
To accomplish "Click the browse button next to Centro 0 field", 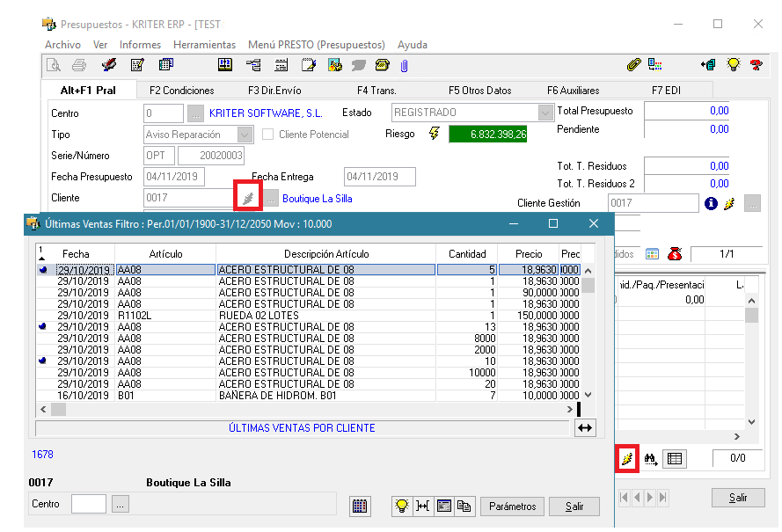I will point(196,113).
